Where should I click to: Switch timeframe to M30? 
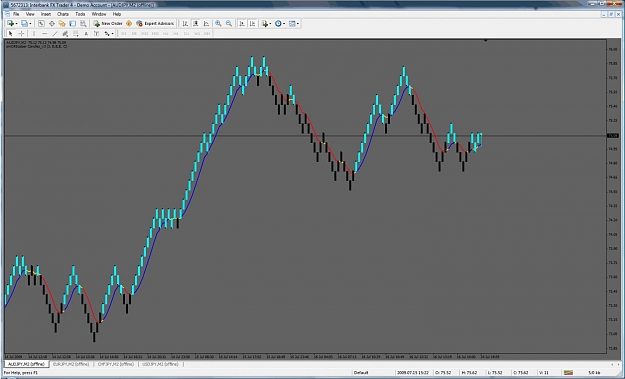pos(155,33)
